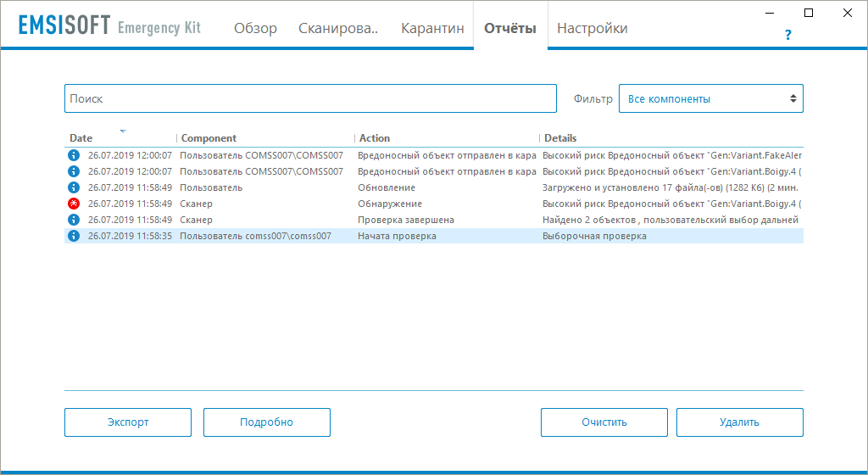Click the Начата проверка action cell

(397, 236)
